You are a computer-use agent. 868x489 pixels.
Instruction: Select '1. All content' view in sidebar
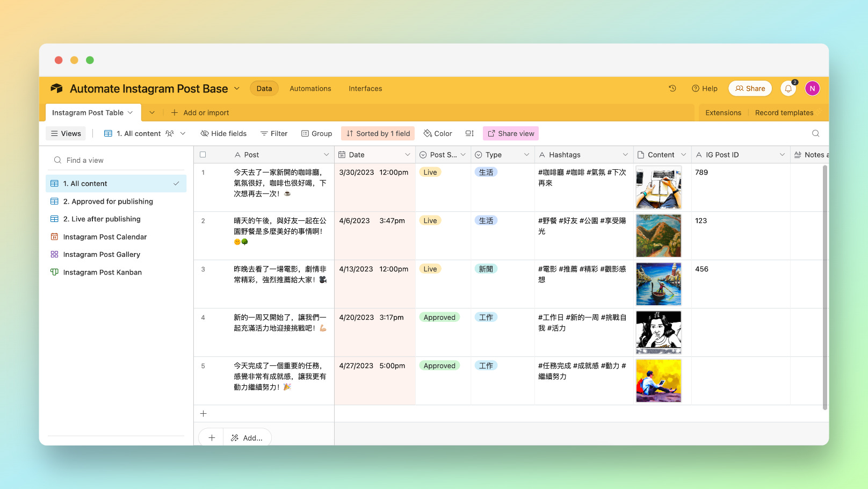(116, 183)
